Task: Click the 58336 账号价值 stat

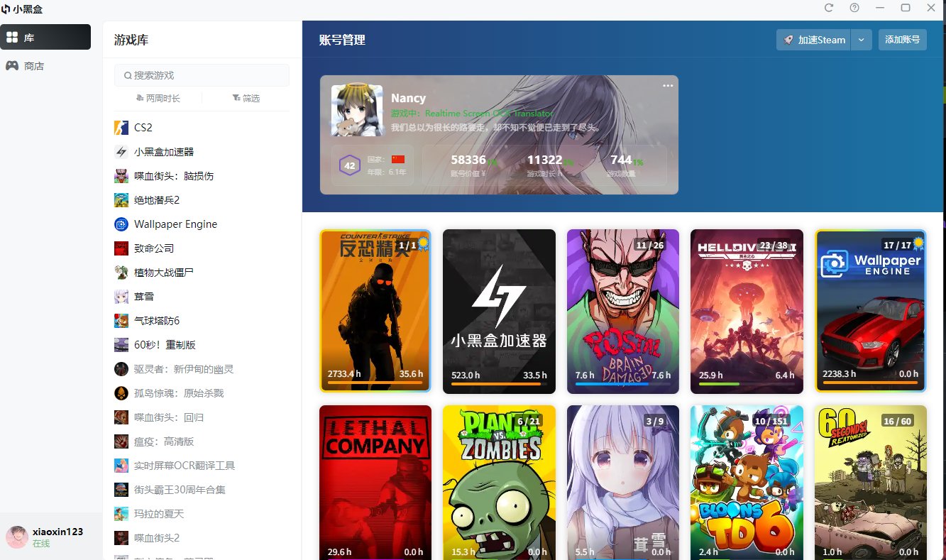Action: point(468,165)
